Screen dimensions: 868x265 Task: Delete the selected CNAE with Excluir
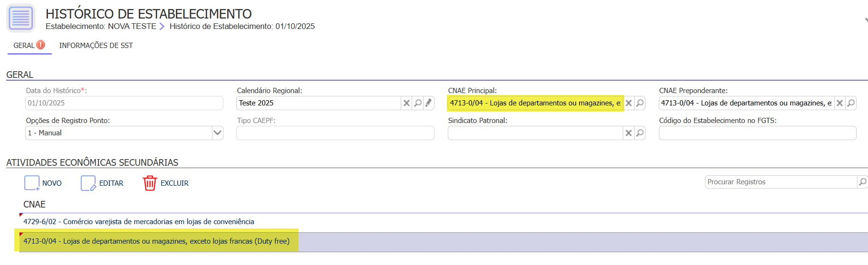(x=166, y=183)
